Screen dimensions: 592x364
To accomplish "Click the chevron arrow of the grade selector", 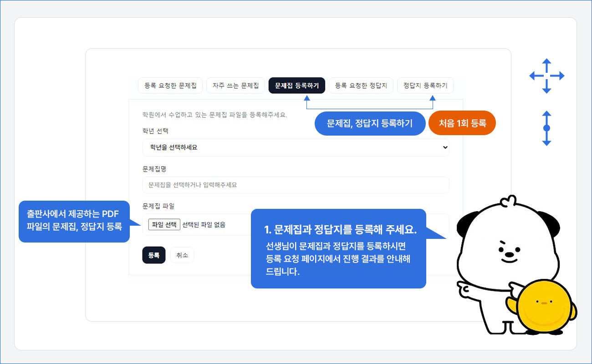I will pos(445,147).
